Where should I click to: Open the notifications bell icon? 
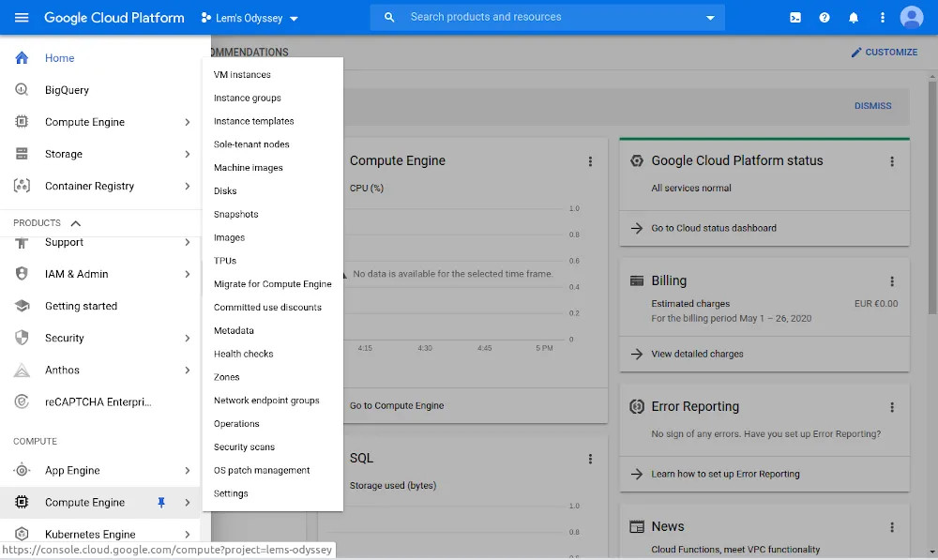click(x=854, y=17)
